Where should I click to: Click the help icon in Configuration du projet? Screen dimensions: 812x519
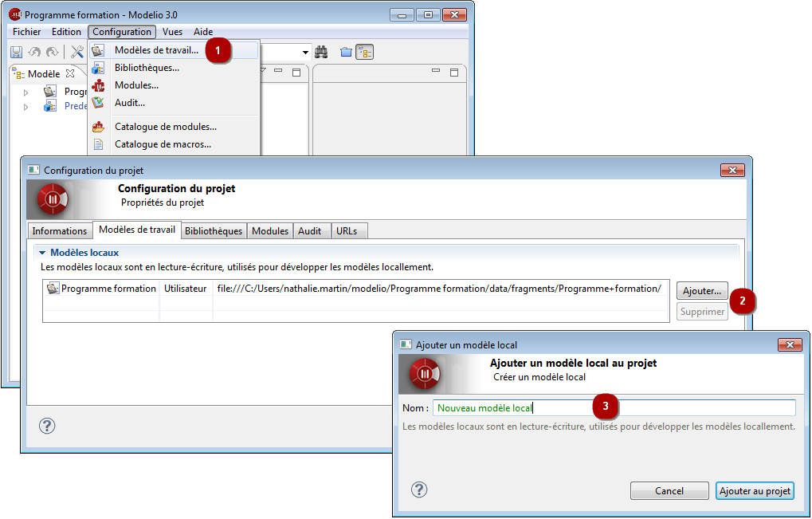click(47, 426)
